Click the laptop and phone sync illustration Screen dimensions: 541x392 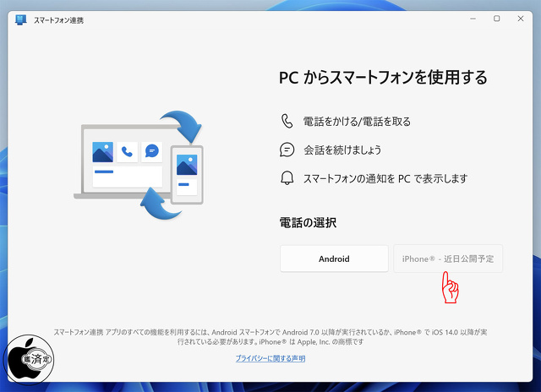[139, 165]
